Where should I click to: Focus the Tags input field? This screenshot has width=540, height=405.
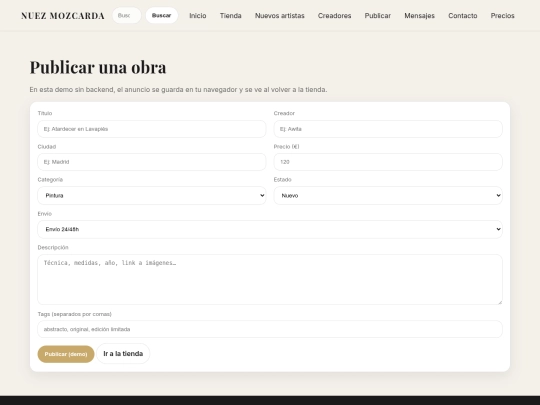[270, 329]
